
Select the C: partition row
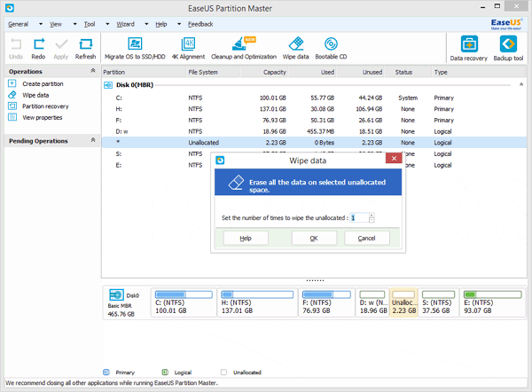[x=314, y=98]
